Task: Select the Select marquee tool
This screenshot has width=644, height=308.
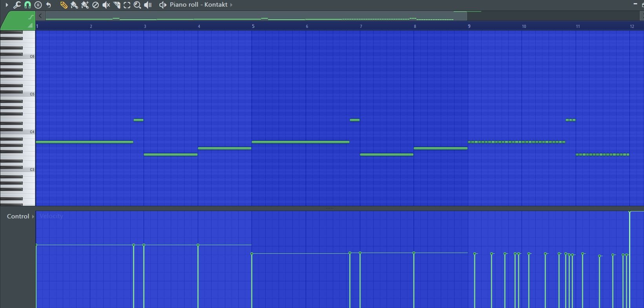Action: point(127,5)
